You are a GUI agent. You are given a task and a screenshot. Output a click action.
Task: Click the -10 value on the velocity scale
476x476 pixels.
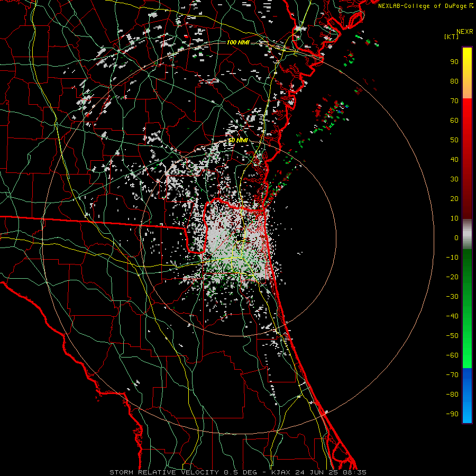click(452, 258)
